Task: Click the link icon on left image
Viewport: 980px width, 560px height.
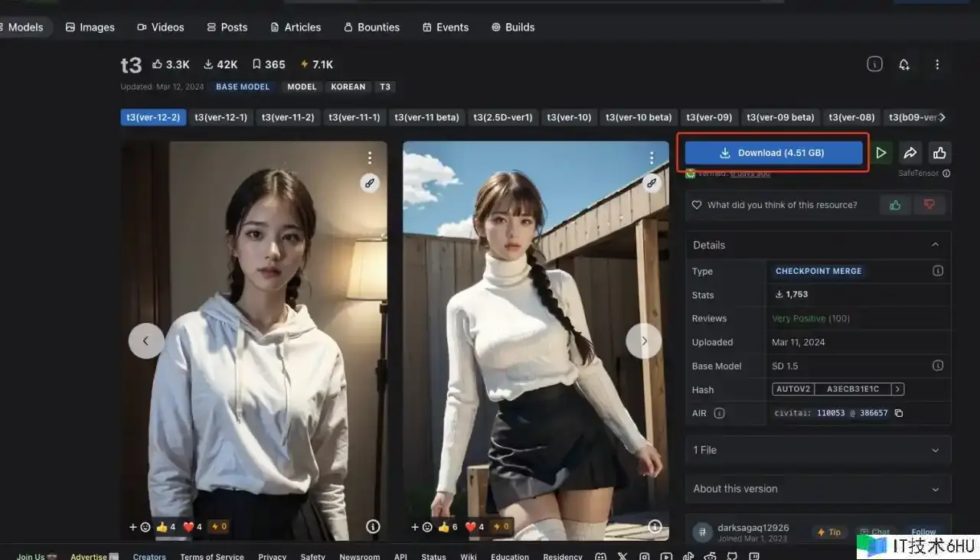Action: coord(370,183)
